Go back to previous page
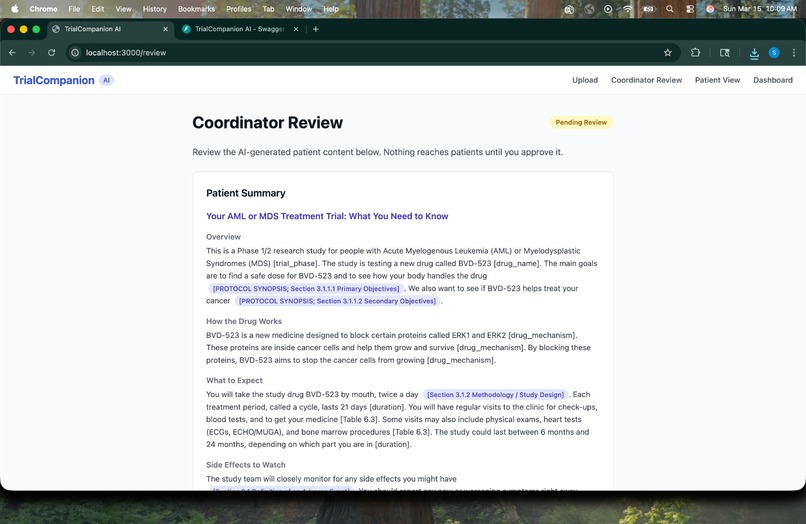Screen dimensions: 806x524 point(12,52)
